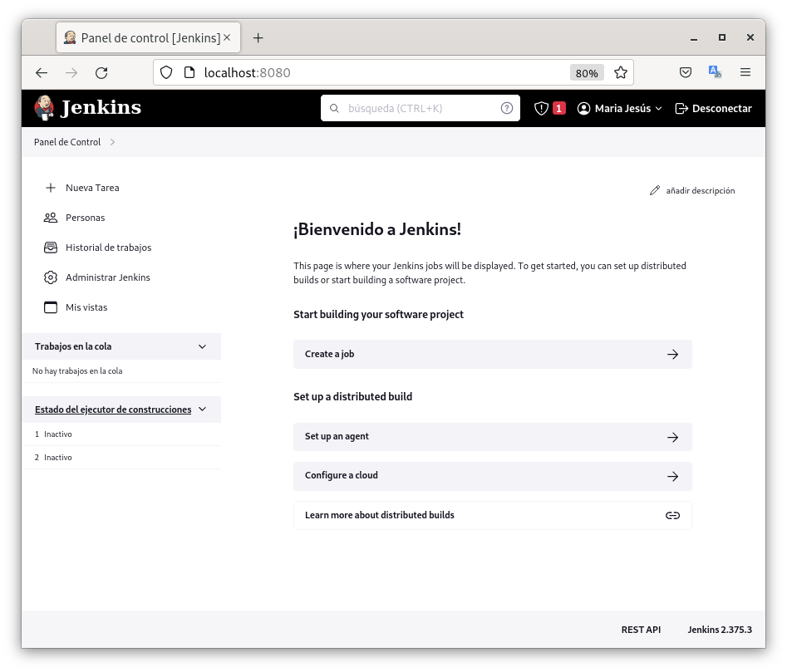Click the Create a job button
The width and height of the screenshot is (787, 672).
[x=492, y=354]
